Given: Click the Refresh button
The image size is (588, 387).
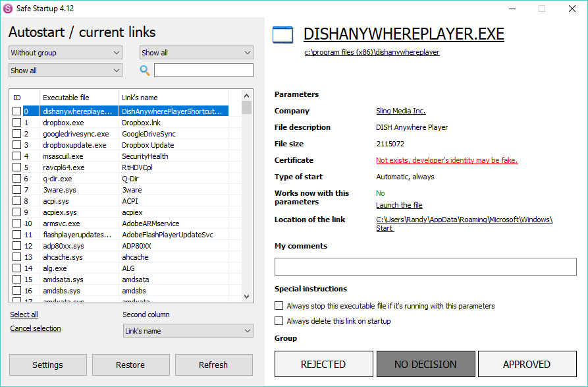Looking at the screenshot, I should [213, 365].
